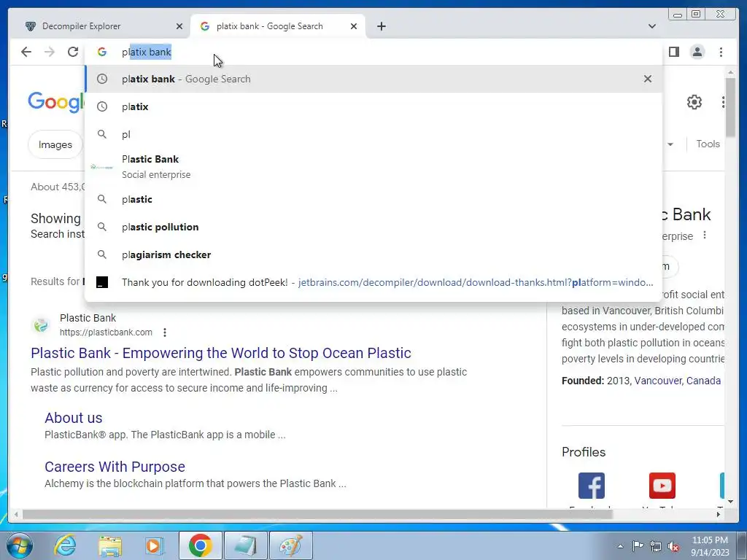
Task: Click the horizontal scrollbar thumb
Action: point(317,514)
